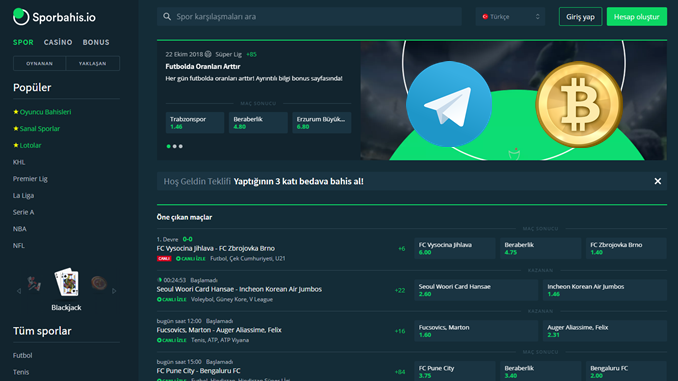Click the star icon beside Lotolar
Viewport: 678px width, 381px height.
[16, 145]
